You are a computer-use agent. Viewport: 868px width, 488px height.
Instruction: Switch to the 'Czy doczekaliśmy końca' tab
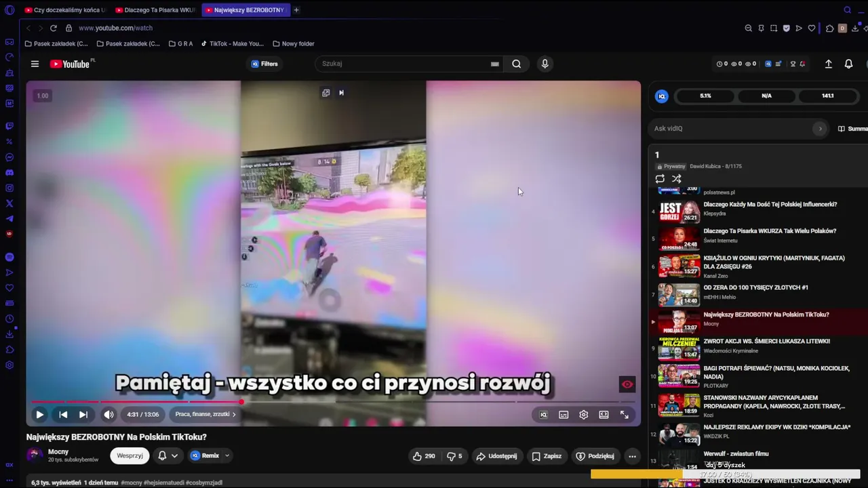point(65,10)
